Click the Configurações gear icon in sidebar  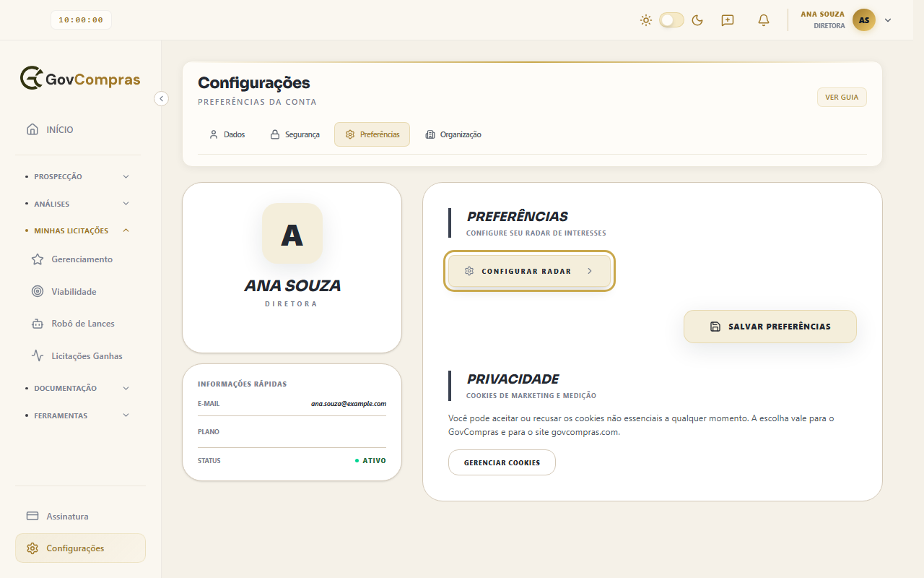[x=32, y=548]
